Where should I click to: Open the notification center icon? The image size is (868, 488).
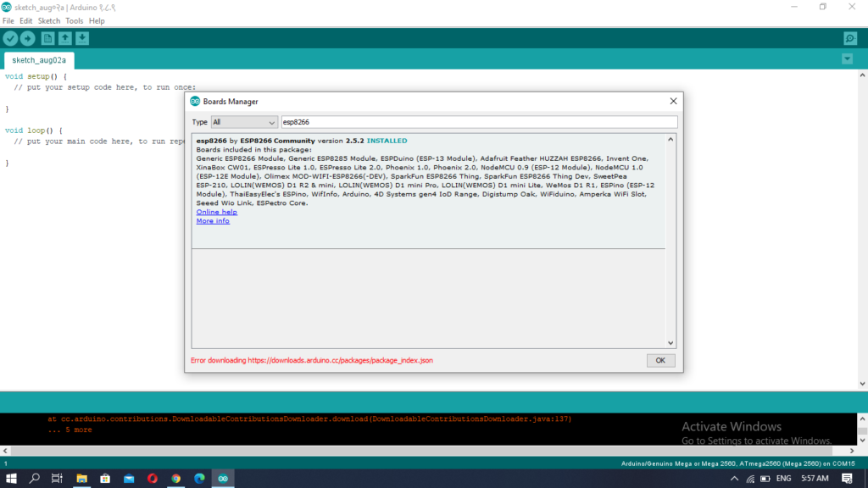tap(847, 479)
